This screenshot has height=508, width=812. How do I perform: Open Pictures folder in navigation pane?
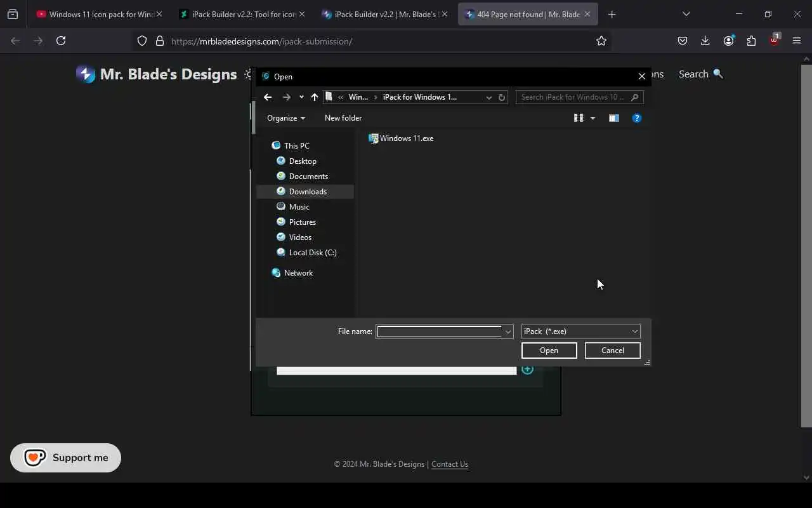296,222
